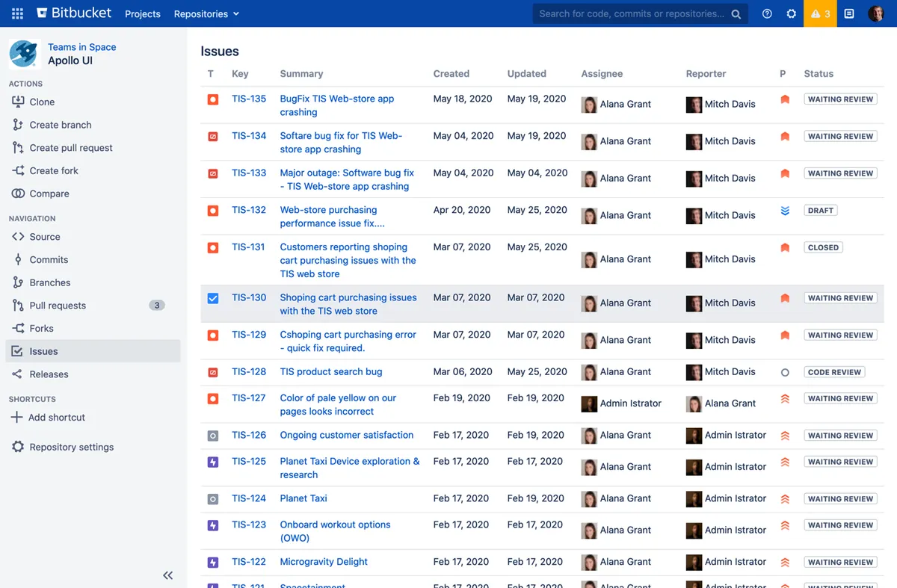Open the Projects menu
The image size is (897, 588).
pyautogui.click(x=143, y=13)
